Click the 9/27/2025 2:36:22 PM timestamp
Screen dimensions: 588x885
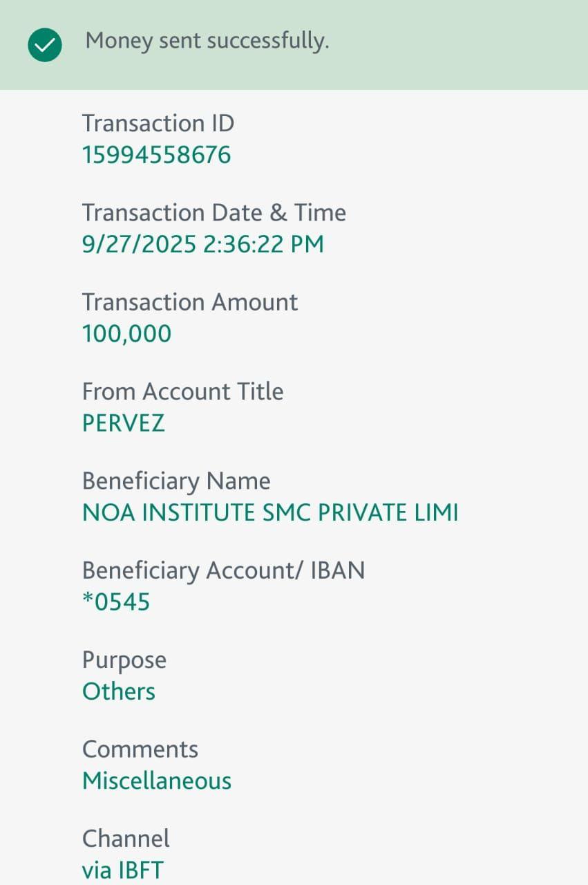pos(202,244)
